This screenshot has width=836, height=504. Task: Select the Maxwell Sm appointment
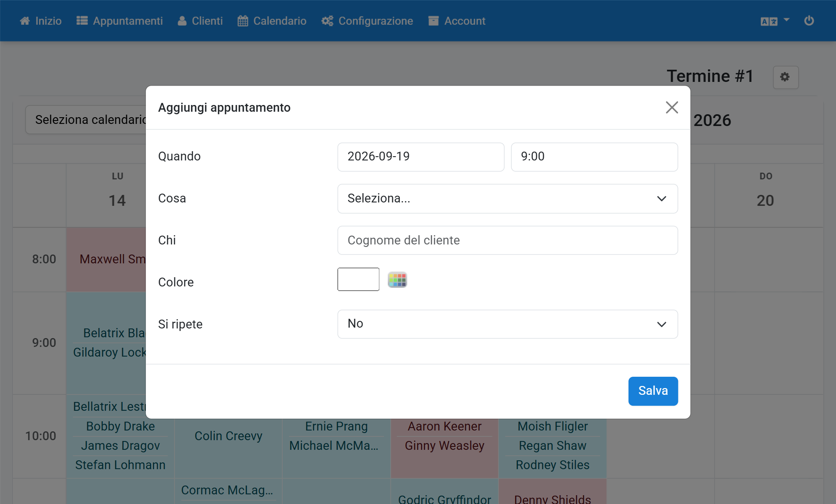pyautogui.click(x=113, y=259)
